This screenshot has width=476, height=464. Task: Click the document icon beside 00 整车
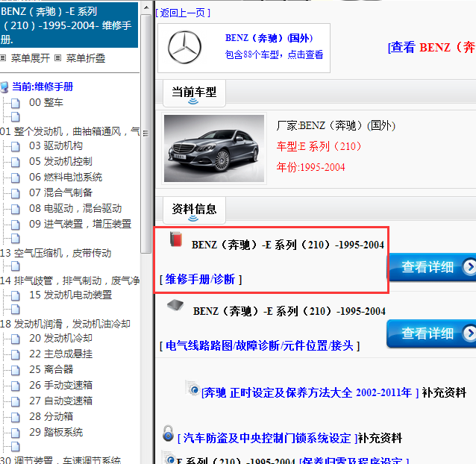16,103
